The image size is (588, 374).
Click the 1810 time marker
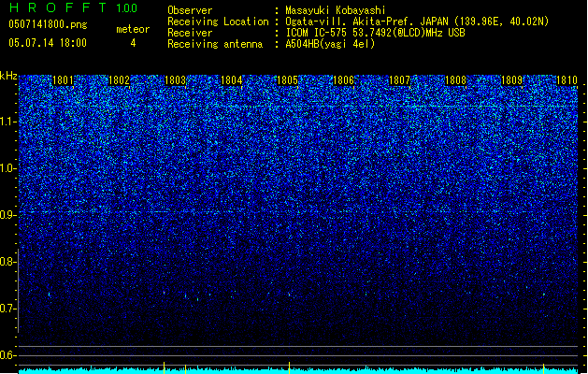coord(567,80)
